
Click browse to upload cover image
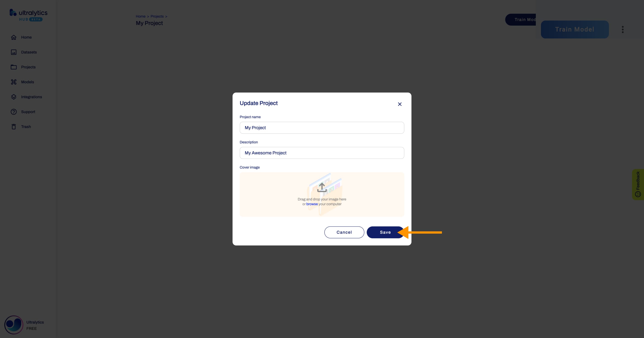[312, 204]
